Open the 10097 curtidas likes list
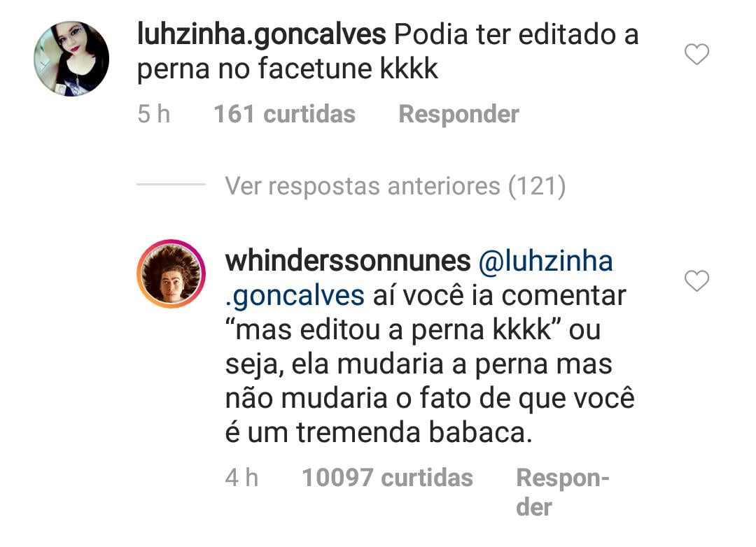 point(387,478)
